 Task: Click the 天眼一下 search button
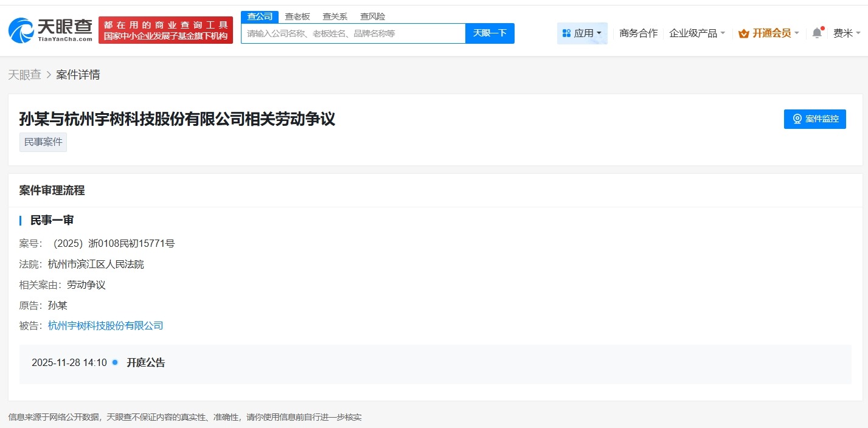[x=489, y=33]
